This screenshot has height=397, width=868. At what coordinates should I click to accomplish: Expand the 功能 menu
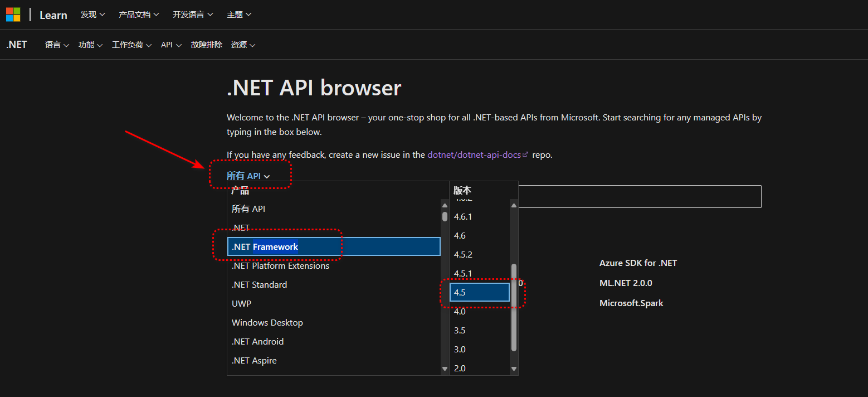90,45
